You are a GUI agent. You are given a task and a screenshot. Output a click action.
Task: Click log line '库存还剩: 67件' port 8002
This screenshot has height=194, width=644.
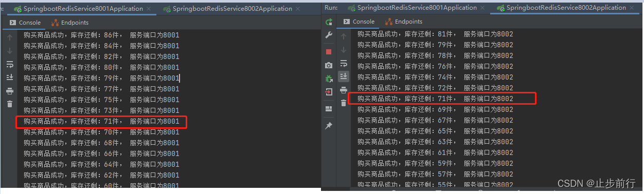pos(435,120)
